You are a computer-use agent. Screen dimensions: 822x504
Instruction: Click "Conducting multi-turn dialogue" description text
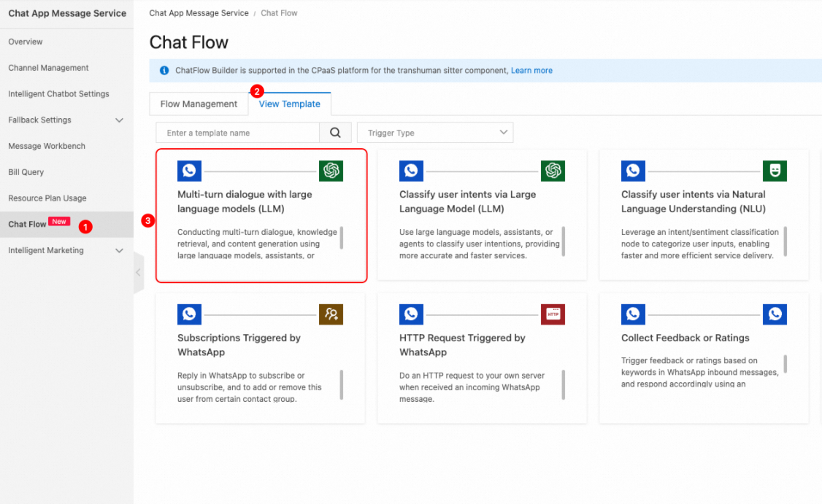pyautogui.click(x=257, y=244)
